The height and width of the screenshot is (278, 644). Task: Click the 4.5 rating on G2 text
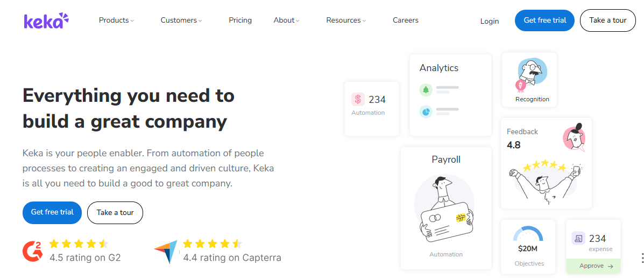tap(85, 258)
